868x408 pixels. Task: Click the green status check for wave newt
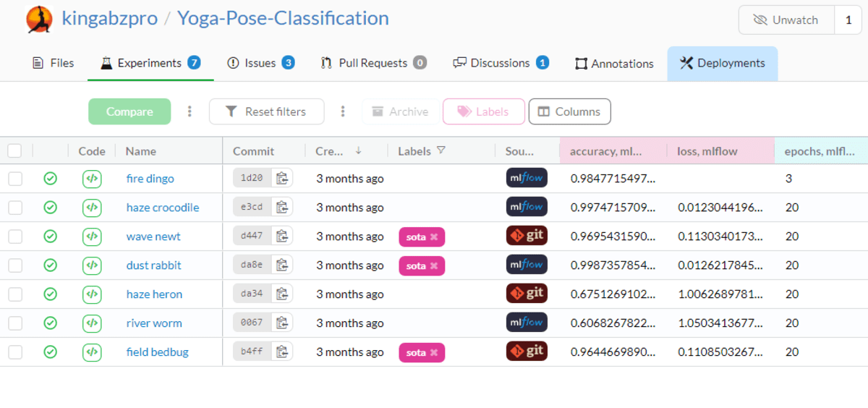[x=50, y=237]
